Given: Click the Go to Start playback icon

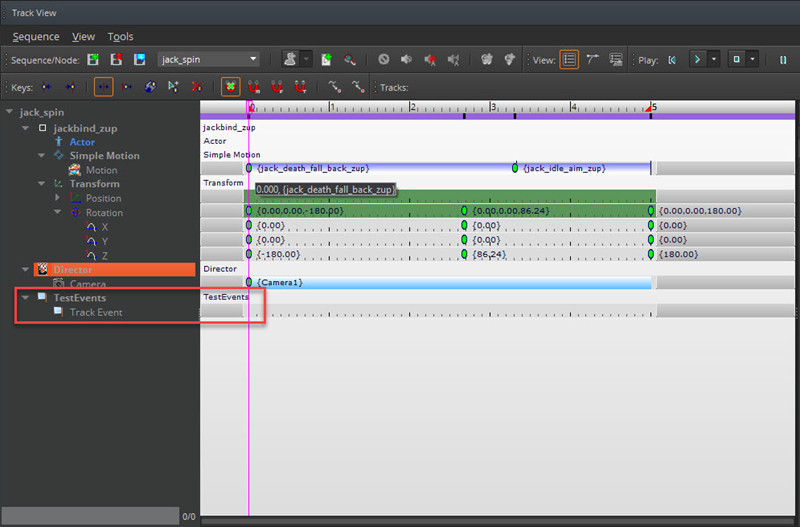Looking at the screenshot, I should (x=672, y=60).
